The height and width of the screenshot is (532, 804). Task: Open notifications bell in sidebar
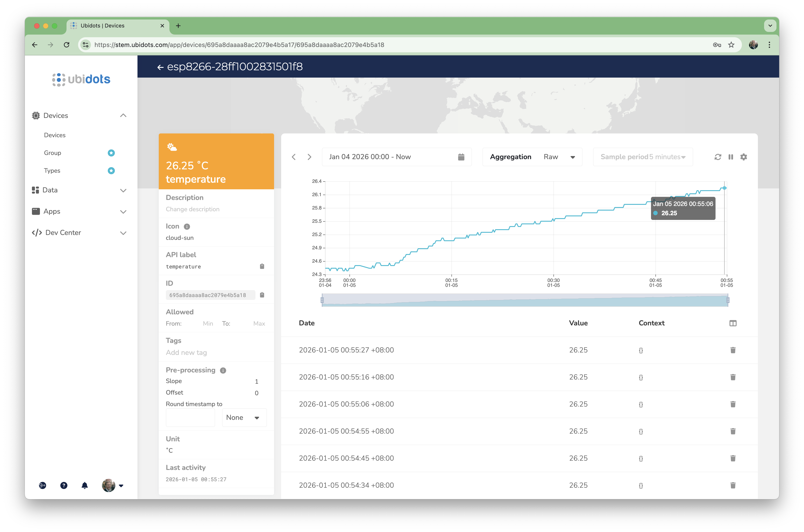pos(84,485)
